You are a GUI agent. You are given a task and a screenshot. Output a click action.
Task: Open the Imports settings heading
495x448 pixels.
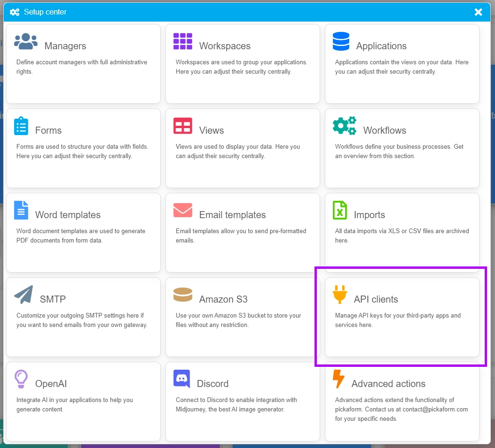pos(369,215)
